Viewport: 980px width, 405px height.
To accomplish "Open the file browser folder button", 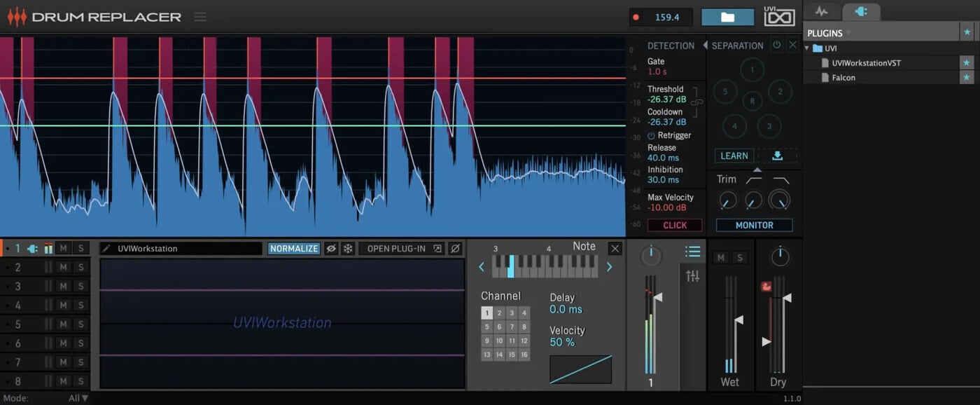I will pos(727,18).
